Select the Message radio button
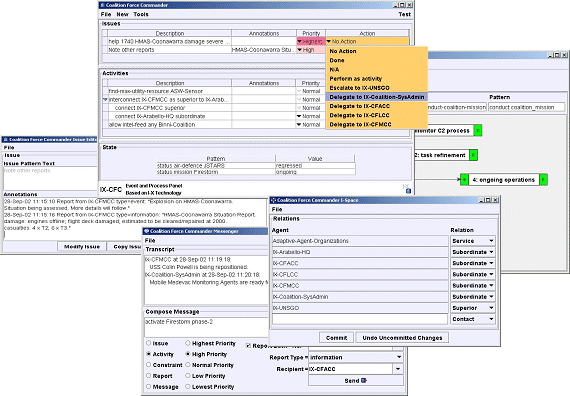This screenshot has width=570, height=396. [148, 387]
